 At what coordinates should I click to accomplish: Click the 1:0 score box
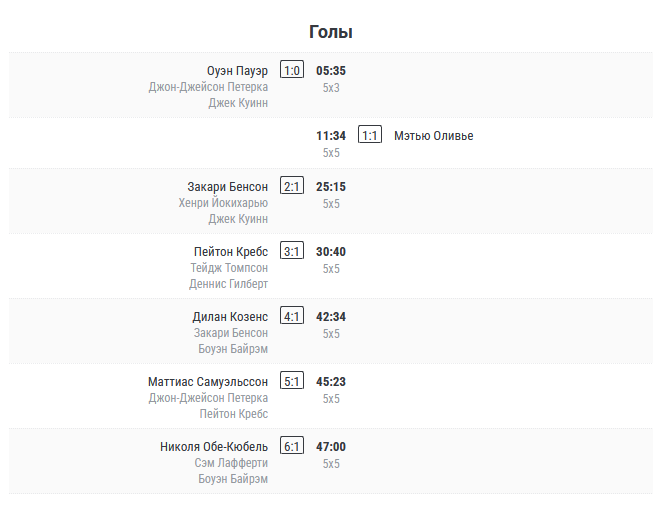pyautogui.click(x=292, y=70)
